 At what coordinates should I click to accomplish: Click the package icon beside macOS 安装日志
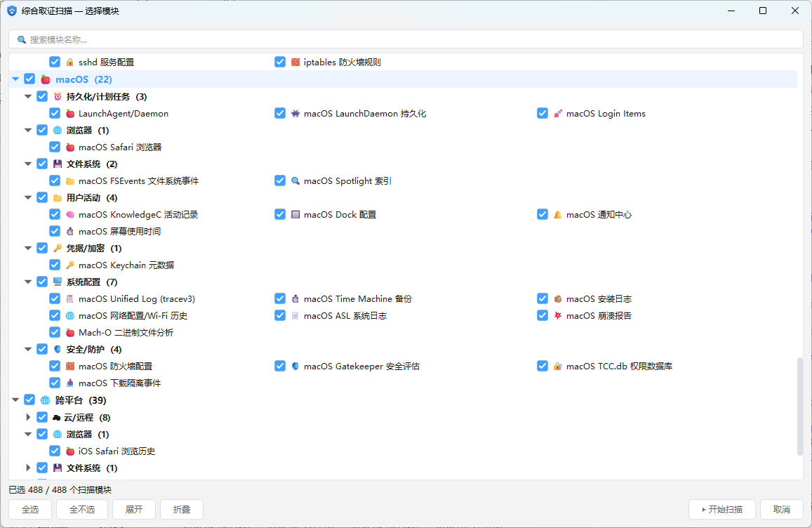[558, 298]
